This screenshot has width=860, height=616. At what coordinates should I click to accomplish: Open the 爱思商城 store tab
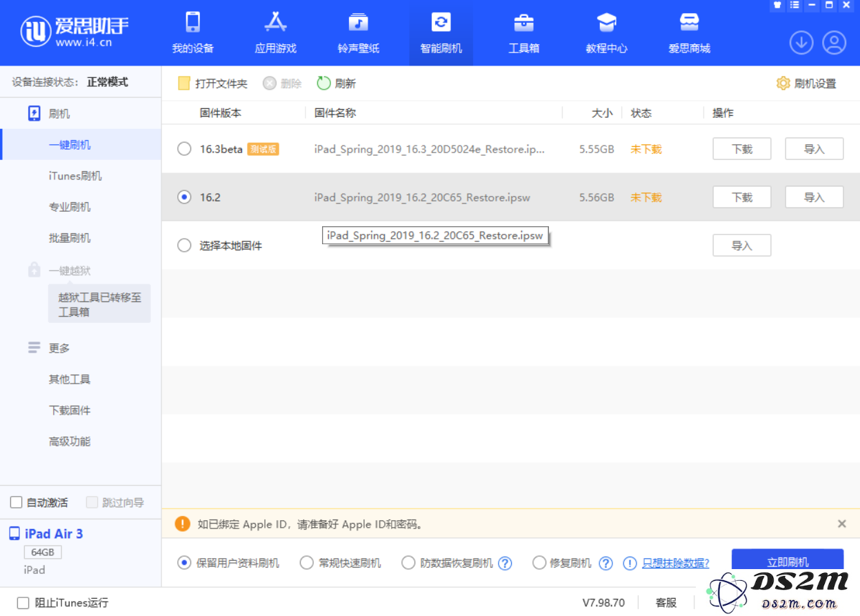coord(689,33)
